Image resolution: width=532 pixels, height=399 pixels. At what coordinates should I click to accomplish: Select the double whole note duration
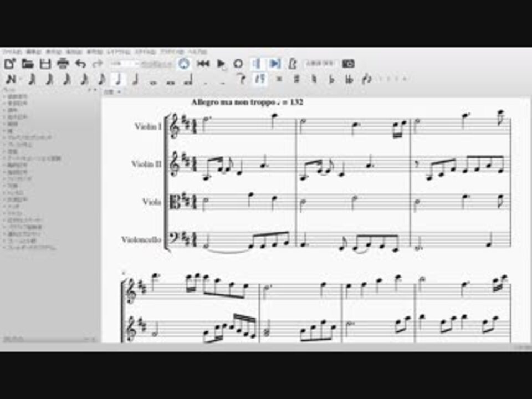[171, 81]
